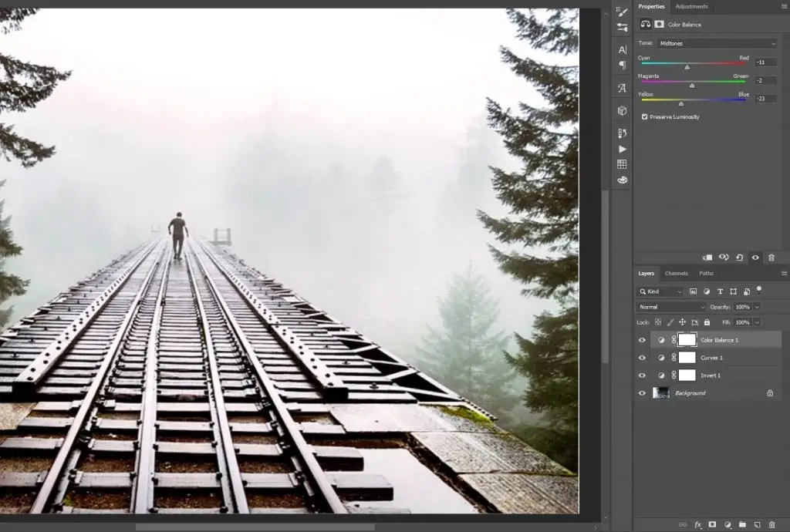Image resolution: width=790 pixels, height=532 pixels.
Task: Open the Glyphs panel icon
Action: tap(623, 89)
